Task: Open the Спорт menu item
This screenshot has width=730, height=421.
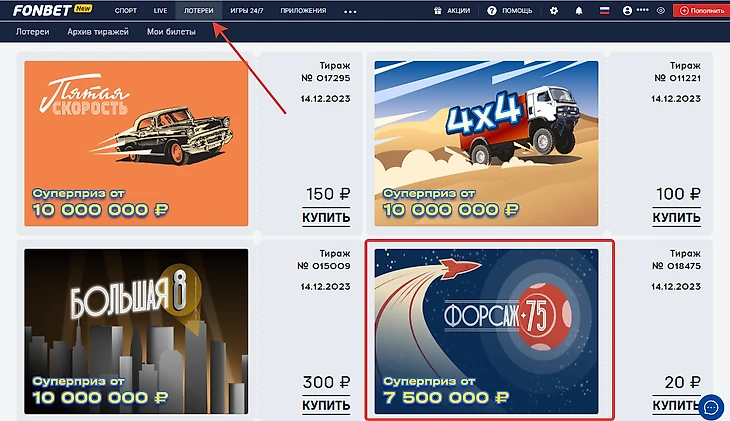Action: pyautogui.click(x=126, y=10)
